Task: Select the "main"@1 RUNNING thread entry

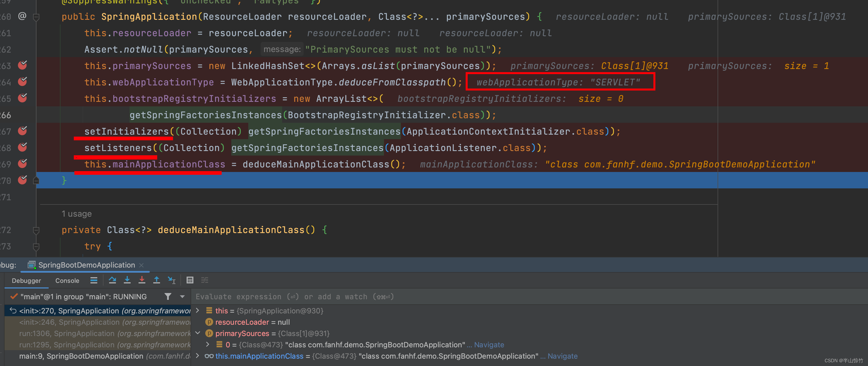Action: pyautogui.click(x=84, y=297)
